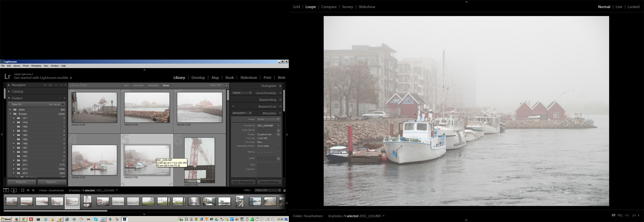Toggle quick collection circle on selected thumbnail

point(168,147)
